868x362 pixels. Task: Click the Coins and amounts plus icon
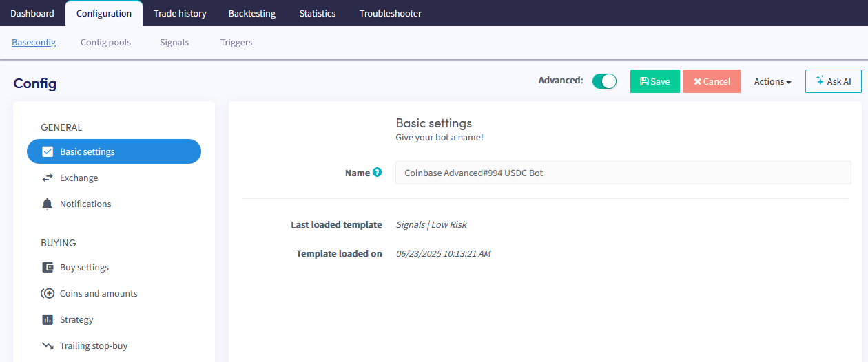pos(48,293)
